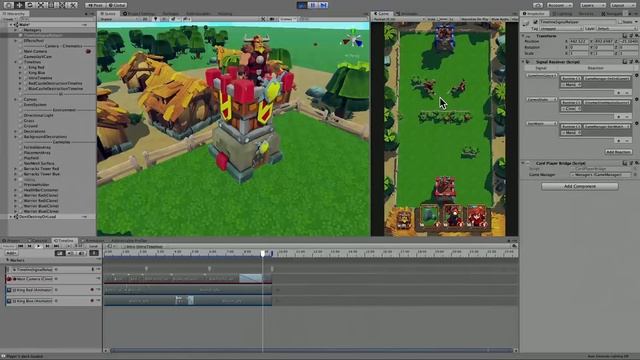The image size is (640, 360).
Task: Select the Game tab
Action: (381, 13)
